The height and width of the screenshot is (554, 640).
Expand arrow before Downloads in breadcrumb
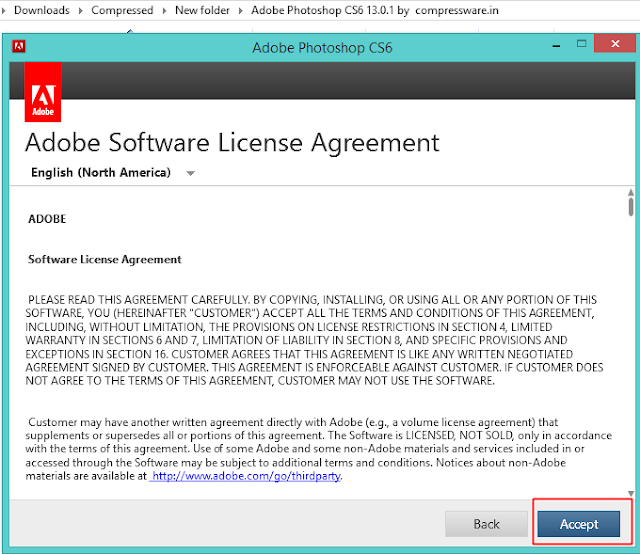pyautogui.click(x=4, y=11)
